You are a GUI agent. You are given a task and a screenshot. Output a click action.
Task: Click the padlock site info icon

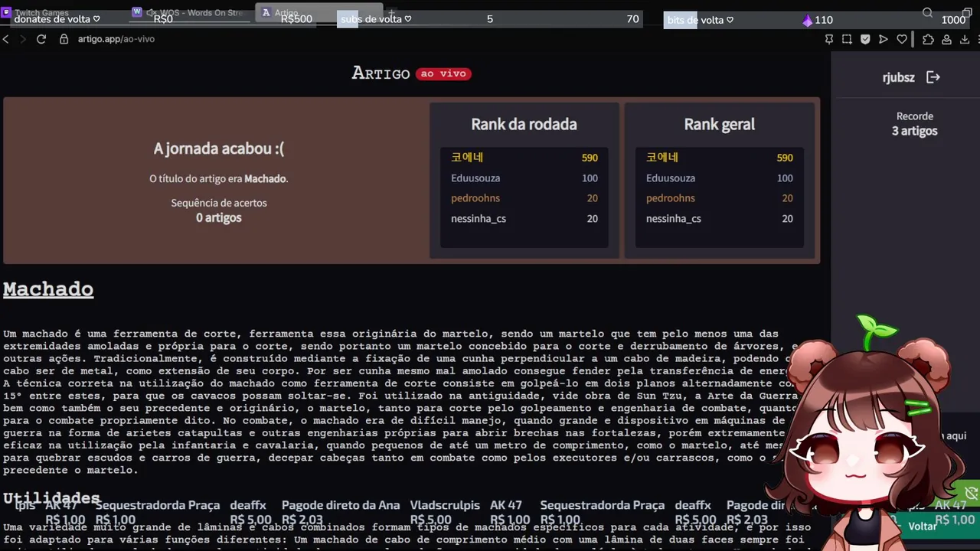pos(64,39)
